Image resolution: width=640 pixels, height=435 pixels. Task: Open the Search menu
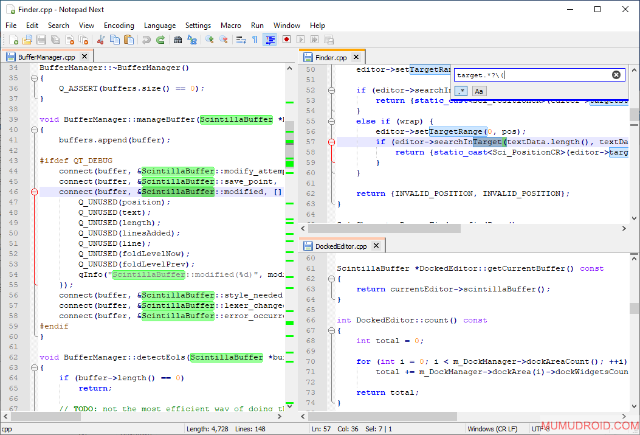point(58,25)
